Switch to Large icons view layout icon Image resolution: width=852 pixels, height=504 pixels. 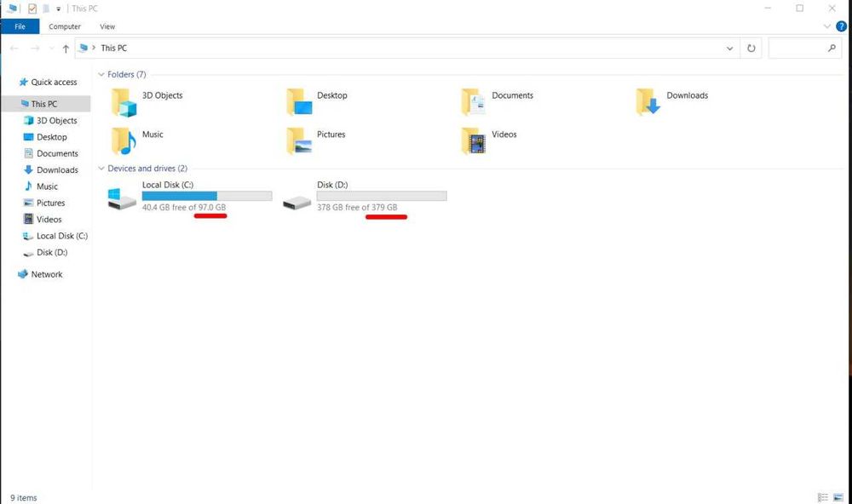coord(838,497)
